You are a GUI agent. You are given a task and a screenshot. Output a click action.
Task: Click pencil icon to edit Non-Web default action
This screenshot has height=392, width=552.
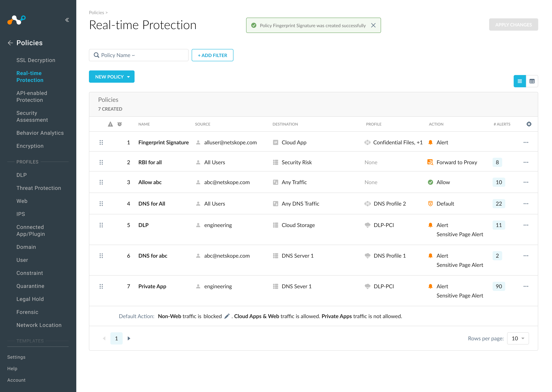(x=227, y=316)
